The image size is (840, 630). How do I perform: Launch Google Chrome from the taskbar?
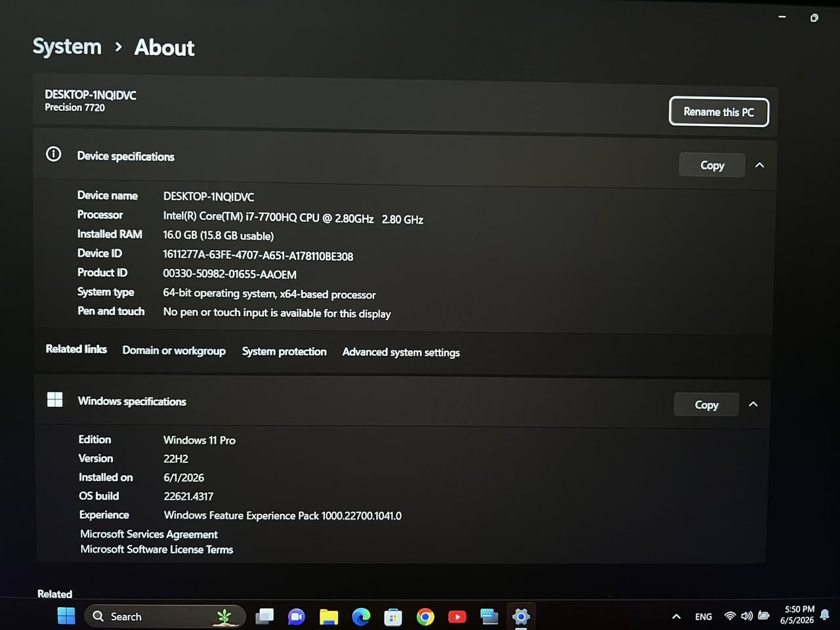tap(425, 617)
